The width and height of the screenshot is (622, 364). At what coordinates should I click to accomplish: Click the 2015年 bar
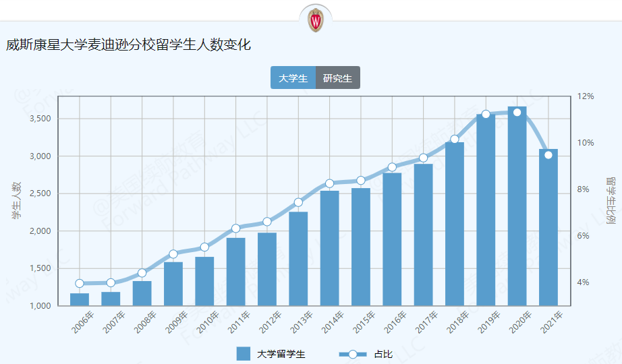(x=361, y=247)
